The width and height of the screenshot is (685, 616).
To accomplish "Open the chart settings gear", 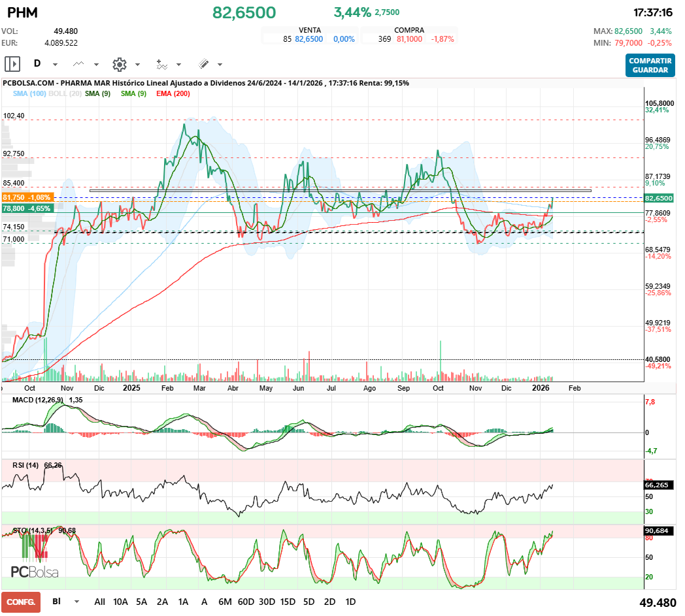I will click(119, 64).
